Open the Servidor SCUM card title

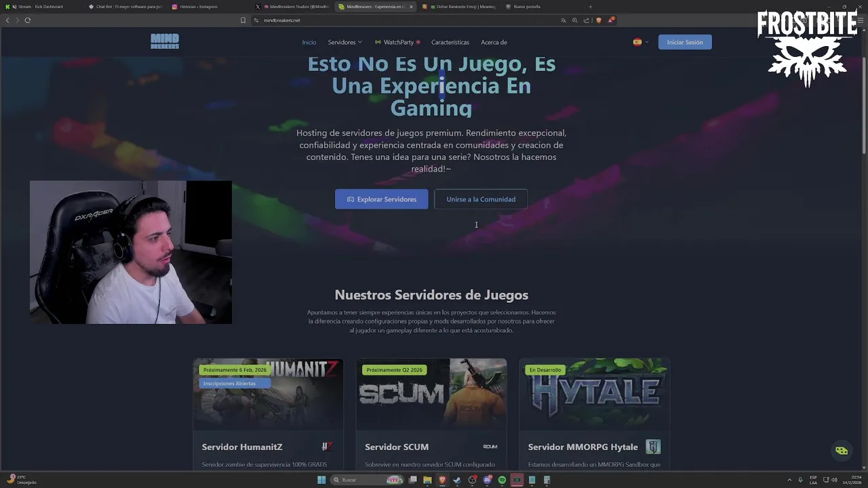point(397,447)
